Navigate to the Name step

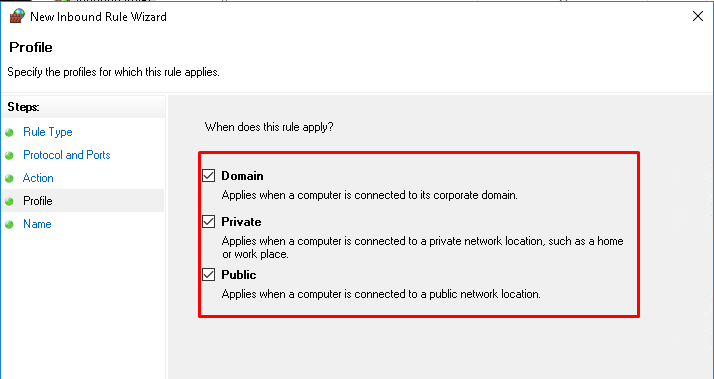pyautogui.click(x=37, y=224)
